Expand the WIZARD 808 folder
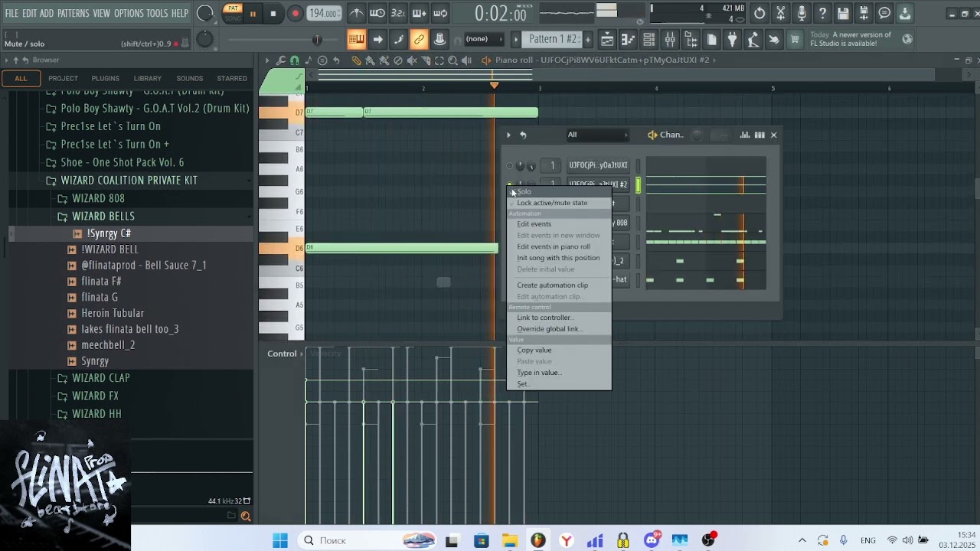 (98, 199)
